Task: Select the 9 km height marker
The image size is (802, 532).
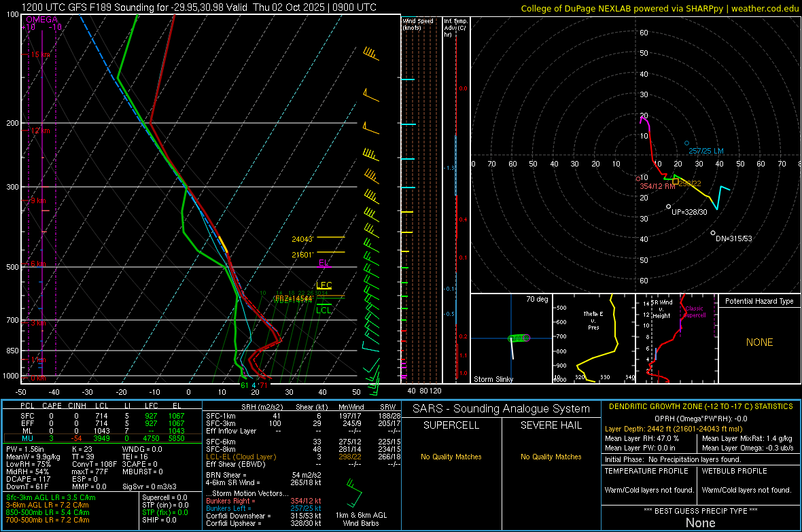Action: click(x=38, y=200)
